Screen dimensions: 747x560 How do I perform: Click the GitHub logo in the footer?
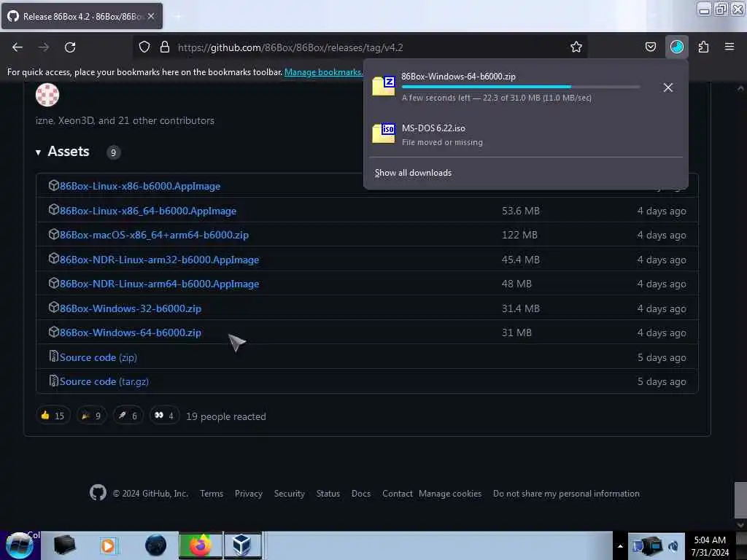click(98, 492)
